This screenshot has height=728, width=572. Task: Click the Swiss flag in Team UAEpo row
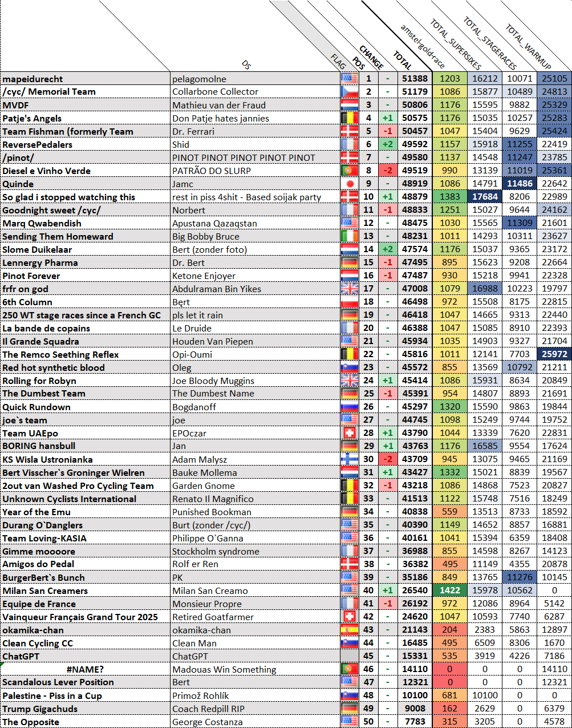click(349, 434)
